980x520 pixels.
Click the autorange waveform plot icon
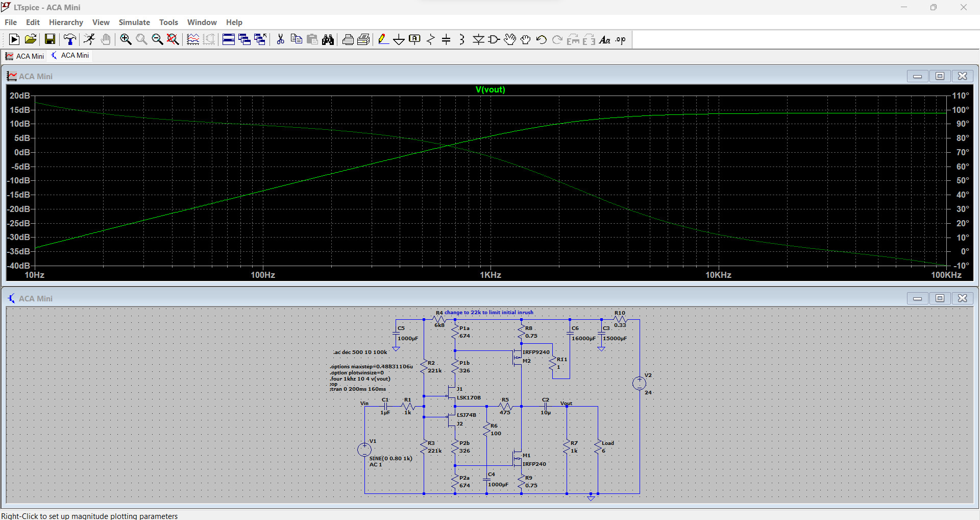pos(193,40)
